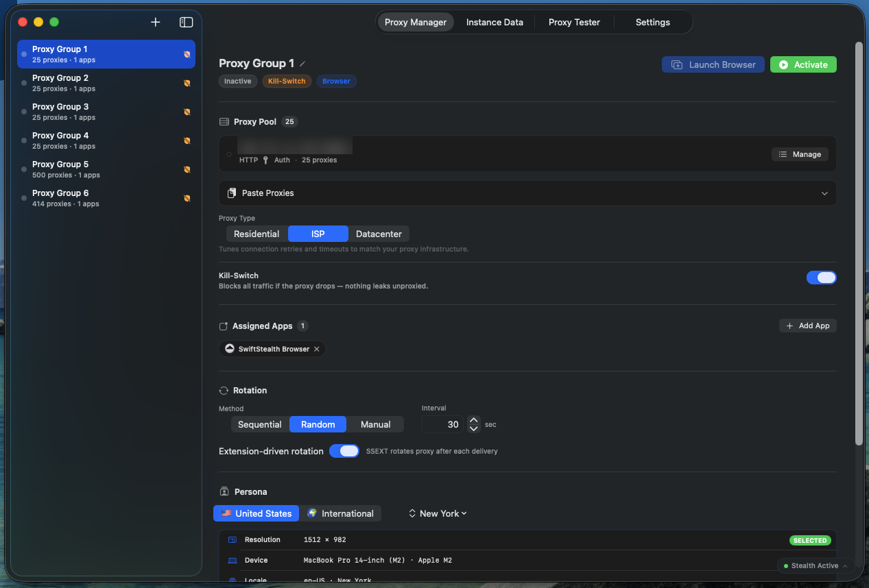Expand the Stealth Active status indicator
Image resolution: width=869 pixels, height=588 pixels.
(x=816, y=566)
